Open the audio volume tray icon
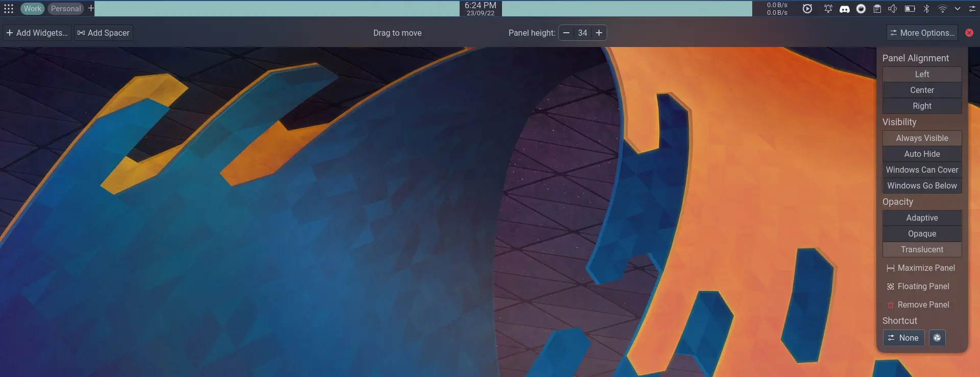 click(x=893, y=9)
